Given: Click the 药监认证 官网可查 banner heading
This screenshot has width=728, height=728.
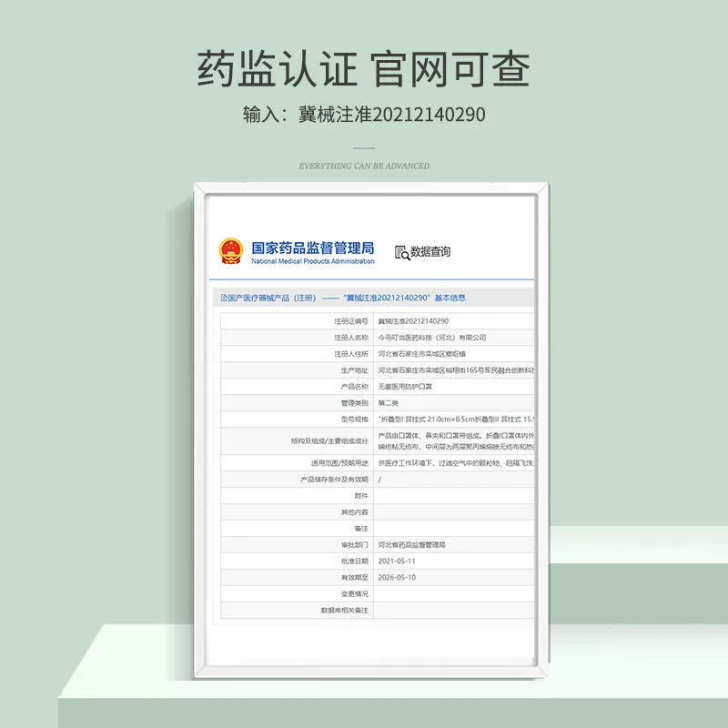Looking at the screenshot, I should pos(363,68).
